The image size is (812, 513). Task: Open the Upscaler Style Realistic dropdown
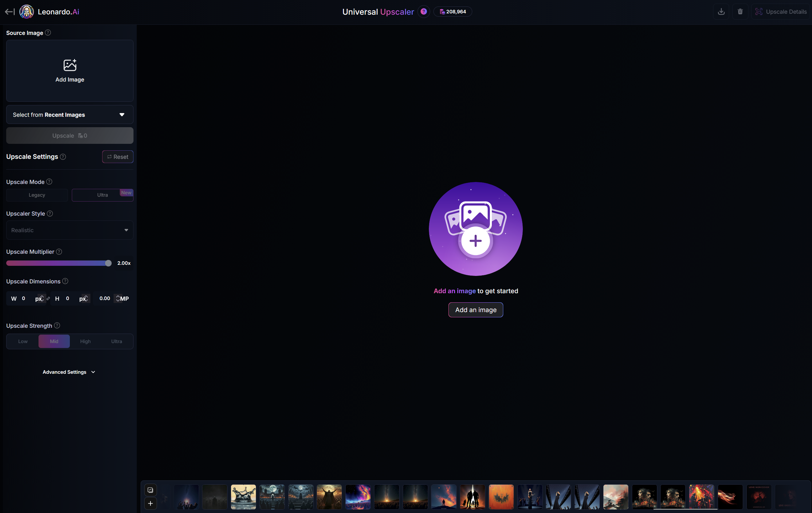click(70, 230)
